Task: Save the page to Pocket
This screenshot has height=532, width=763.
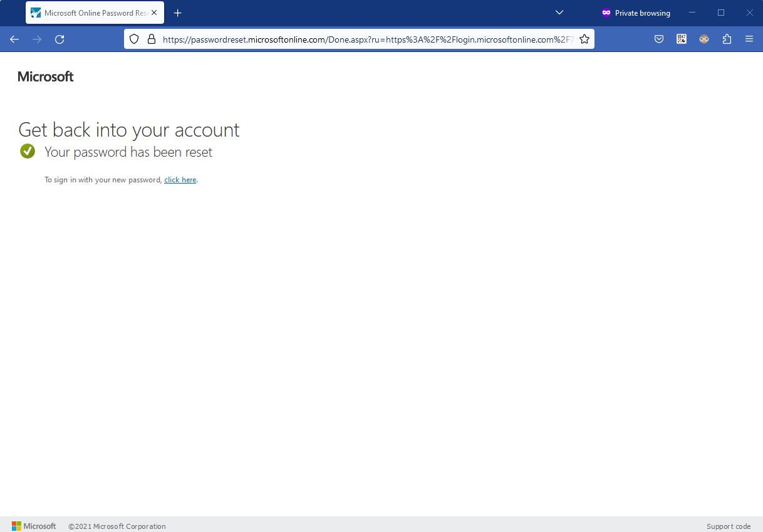Action: (658, 39)
